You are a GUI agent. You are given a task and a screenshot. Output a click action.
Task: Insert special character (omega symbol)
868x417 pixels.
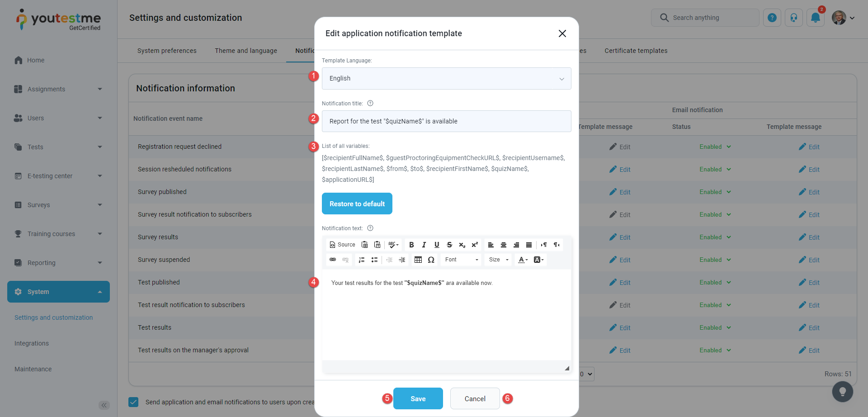coord(431,260)
